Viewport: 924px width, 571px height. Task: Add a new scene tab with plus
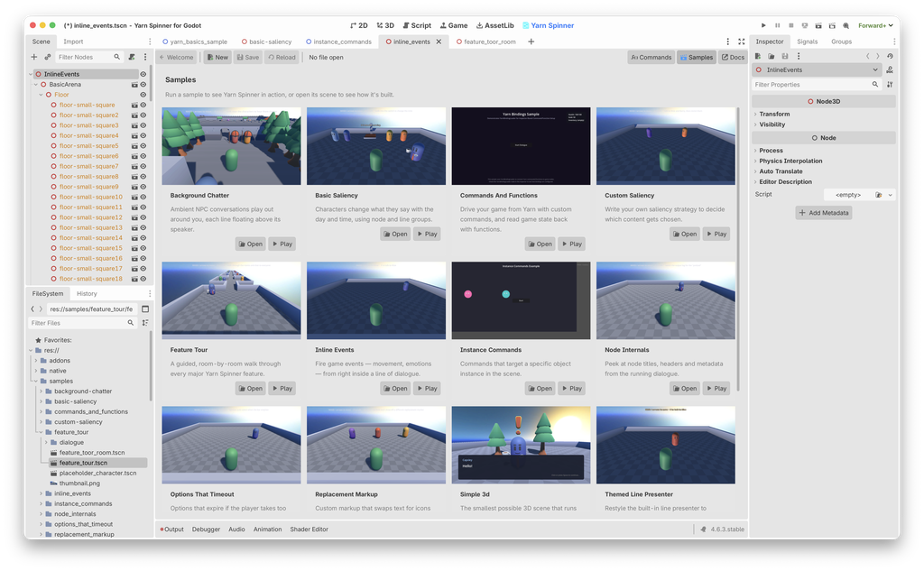531,41
